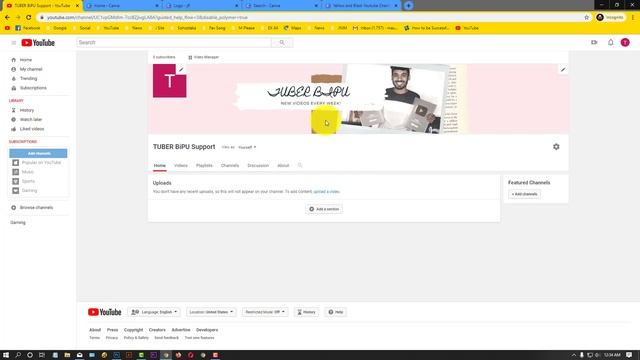Screen dimensions: 640x360
Task: Switch to the Videos tab
Action: click(x=181, y=165)
